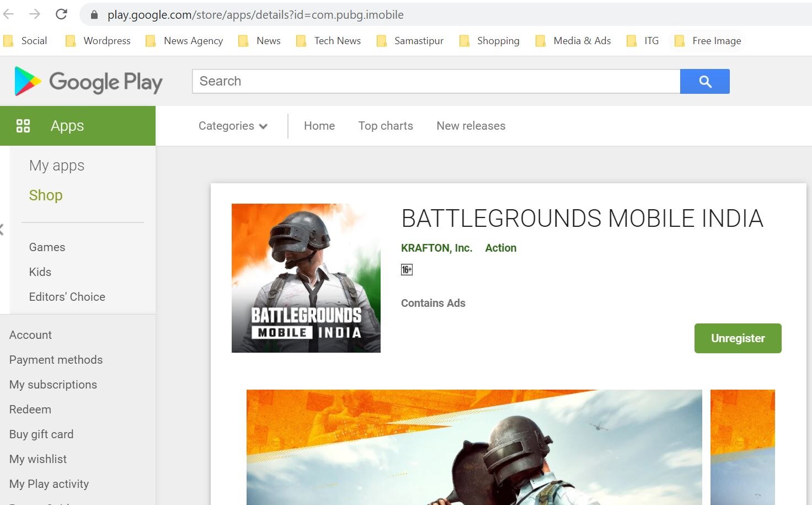The width and height of the screenshot is (812, 505).
Task: Switch to the Top charts tab
Action: pos(386,126)
